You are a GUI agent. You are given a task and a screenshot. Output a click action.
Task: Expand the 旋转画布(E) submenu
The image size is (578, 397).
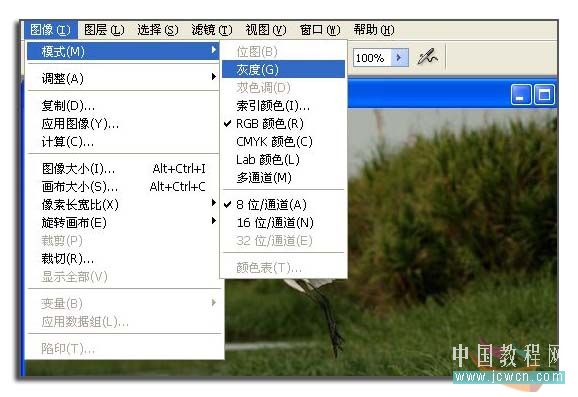point(123,223)
